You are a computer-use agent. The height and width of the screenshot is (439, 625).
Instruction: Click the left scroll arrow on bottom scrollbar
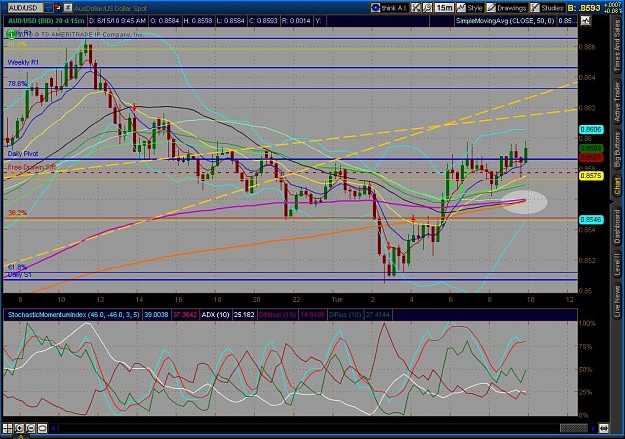[53, 429]
